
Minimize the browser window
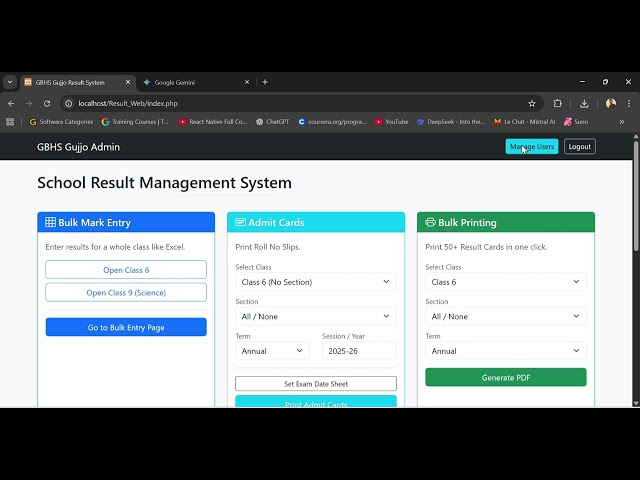(582, 82)
